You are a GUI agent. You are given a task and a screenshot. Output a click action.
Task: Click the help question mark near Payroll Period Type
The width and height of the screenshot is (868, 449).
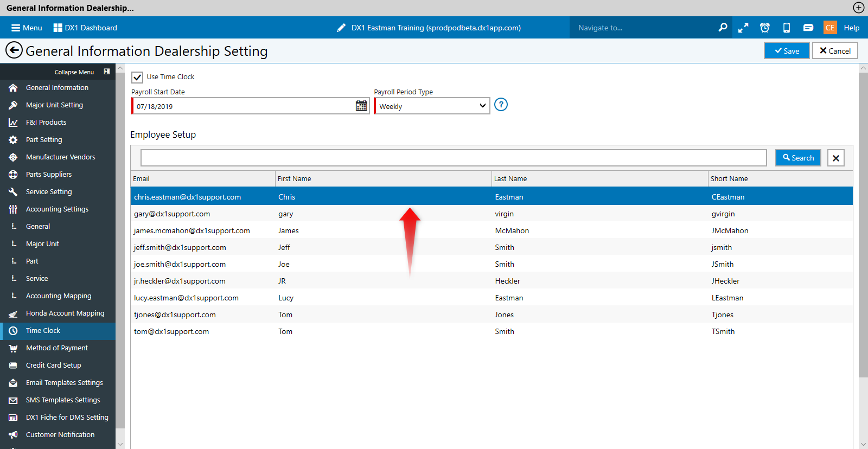coord(501,105)
